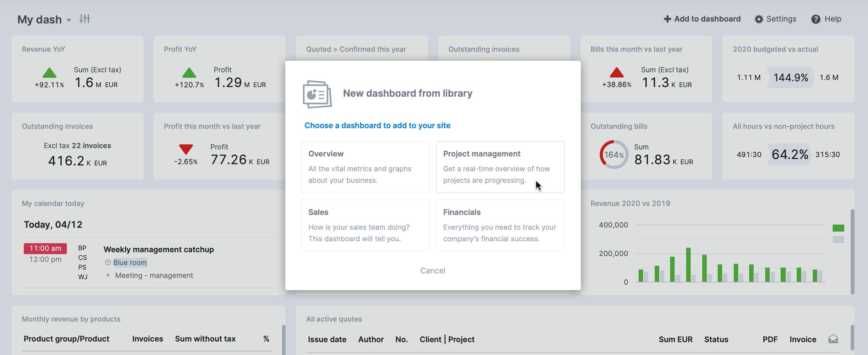Image resolution: width=868 pixels, height=355 pixels.
Task: Click the tallest green bar in Revenue chart
Action: pyautogui.click(x=688, y=265)
